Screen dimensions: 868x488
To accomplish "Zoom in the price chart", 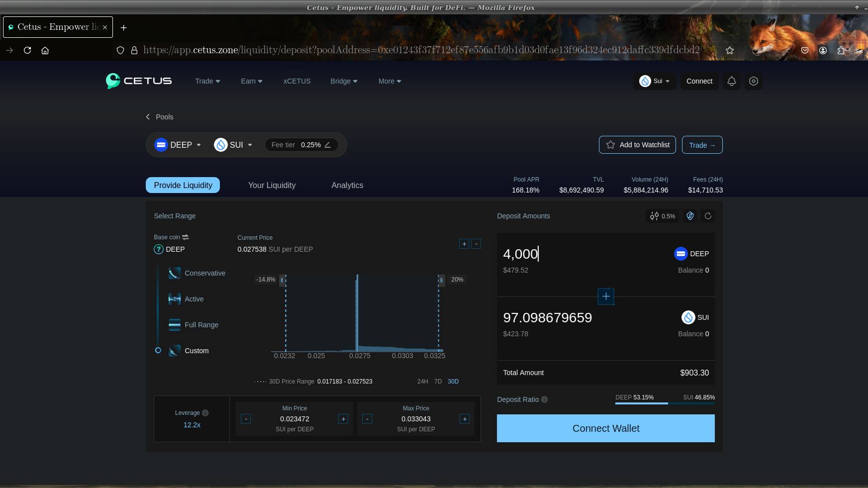I will tap(464, 244).
